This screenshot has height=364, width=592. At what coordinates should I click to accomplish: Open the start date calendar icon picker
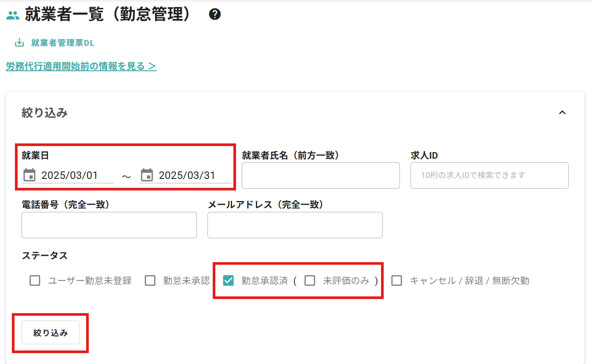coord(29,175)
